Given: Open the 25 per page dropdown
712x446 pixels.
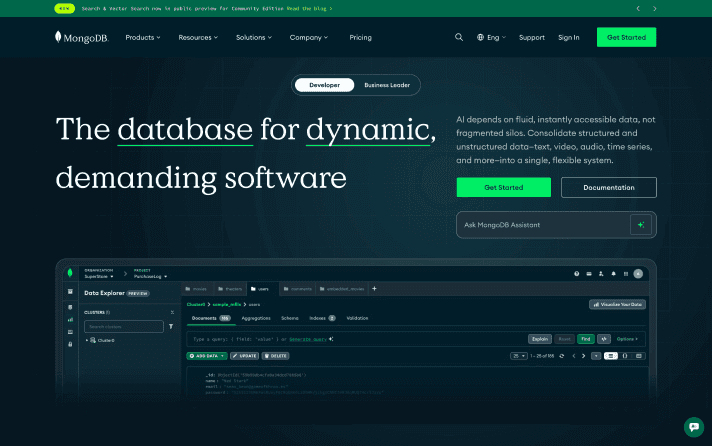Looking at the screenshot, I should point(518,356).
